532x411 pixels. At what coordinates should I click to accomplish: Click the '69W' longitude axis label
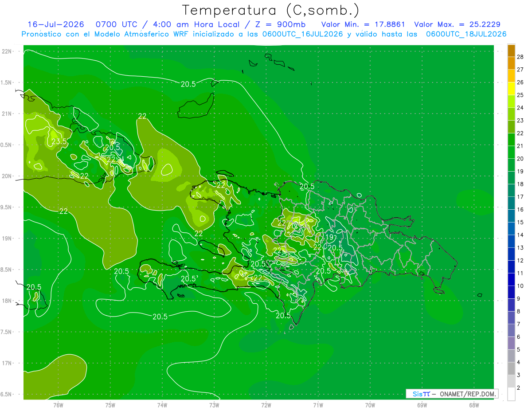[x=422, y=405]
